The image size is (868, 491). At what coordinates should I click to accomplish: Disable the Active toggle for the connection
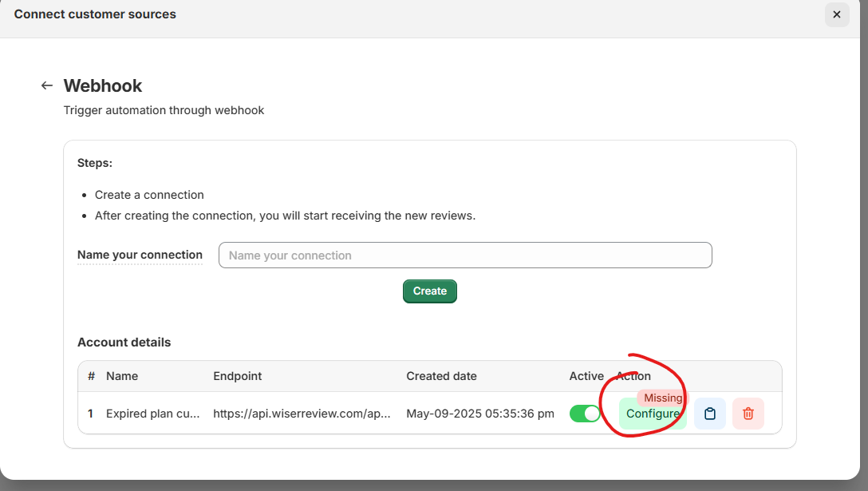[x=585, y=414]
